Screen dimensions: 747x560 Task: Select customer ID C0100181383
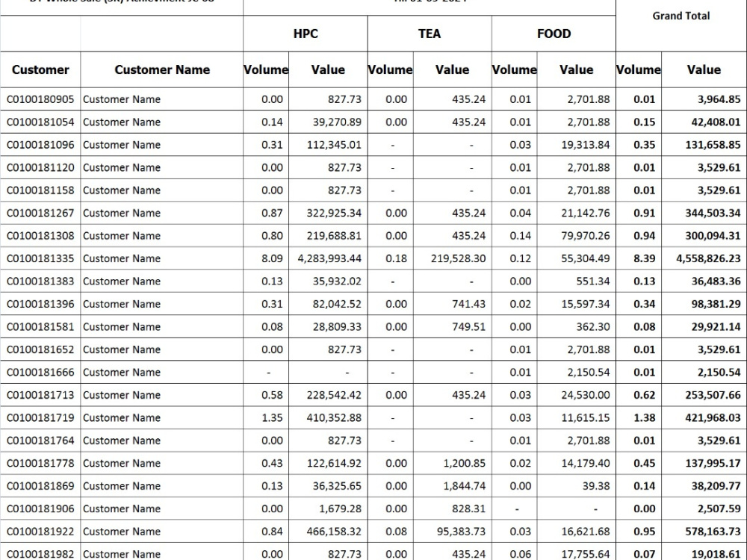(40, 281)
